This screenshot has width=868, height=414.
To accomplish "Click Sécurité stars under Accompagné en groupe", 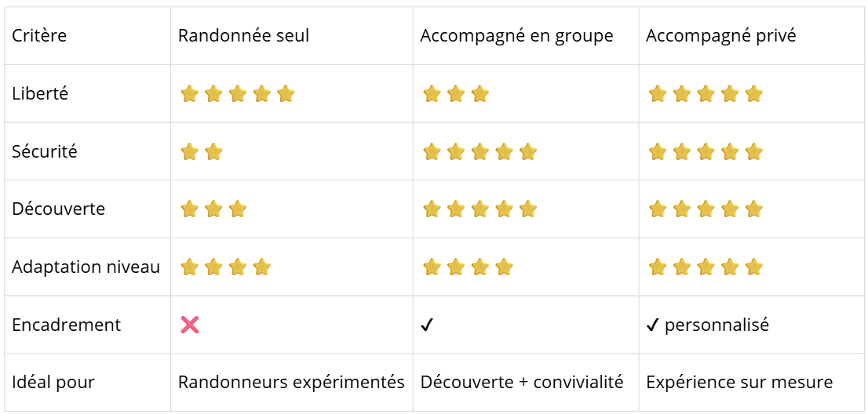I will (x=480, y=152).
